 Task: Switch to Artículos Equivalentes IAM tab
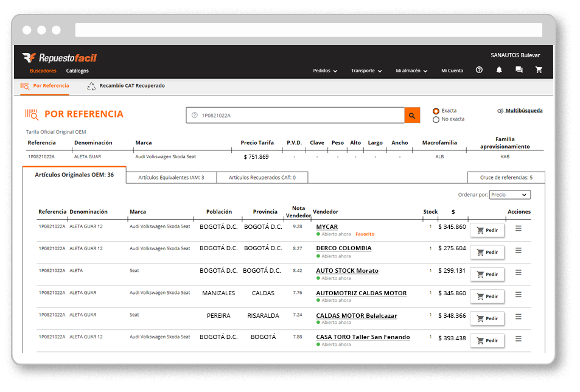(171, 178)
